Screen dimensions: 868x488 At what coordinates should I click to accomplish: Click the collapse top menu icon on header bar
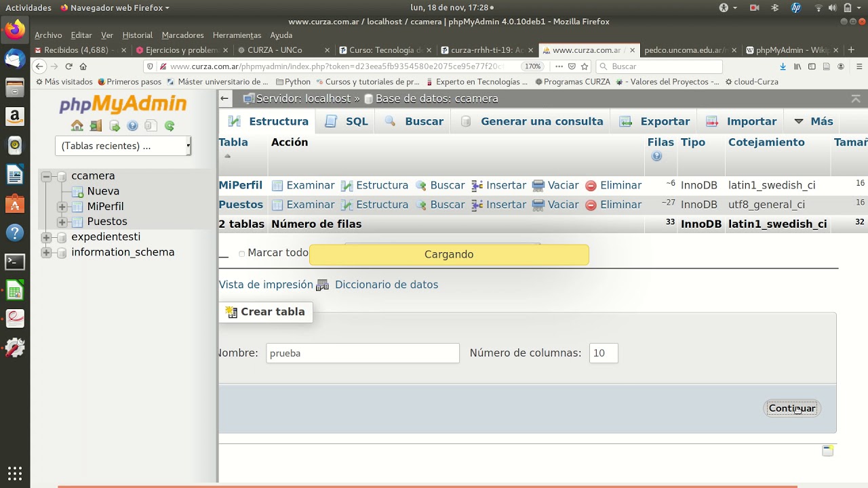pyautogui.click(x=856, y=98)
